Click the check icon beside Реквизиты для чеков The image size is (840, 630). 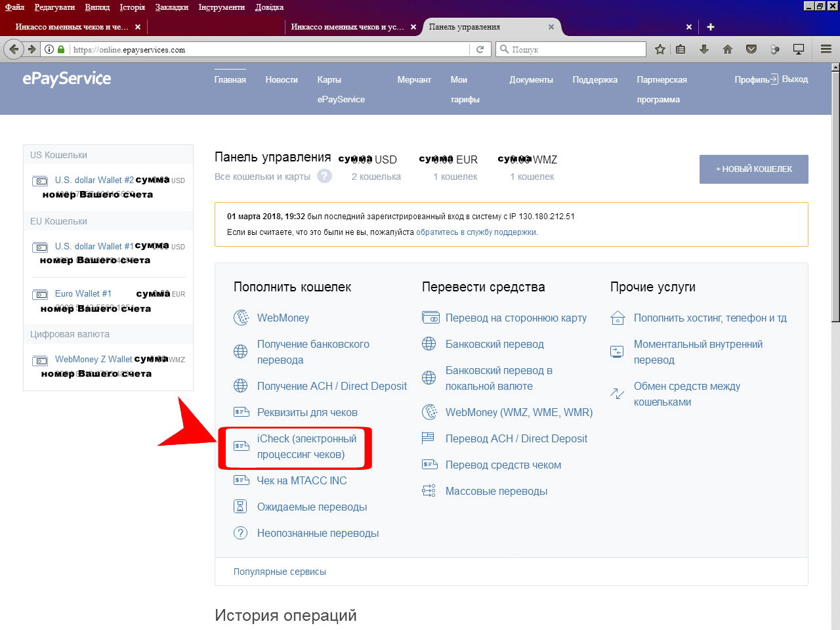(241, 412)
